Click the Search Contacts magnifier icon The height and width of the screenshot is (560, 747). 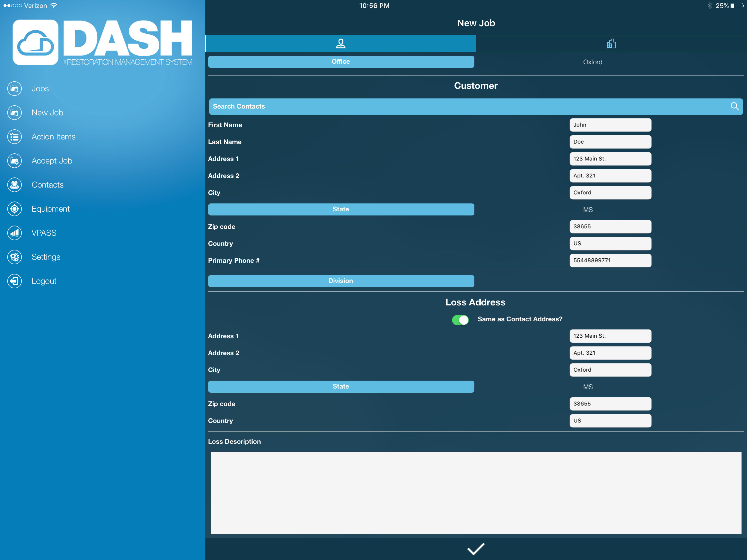coord(734,106)
